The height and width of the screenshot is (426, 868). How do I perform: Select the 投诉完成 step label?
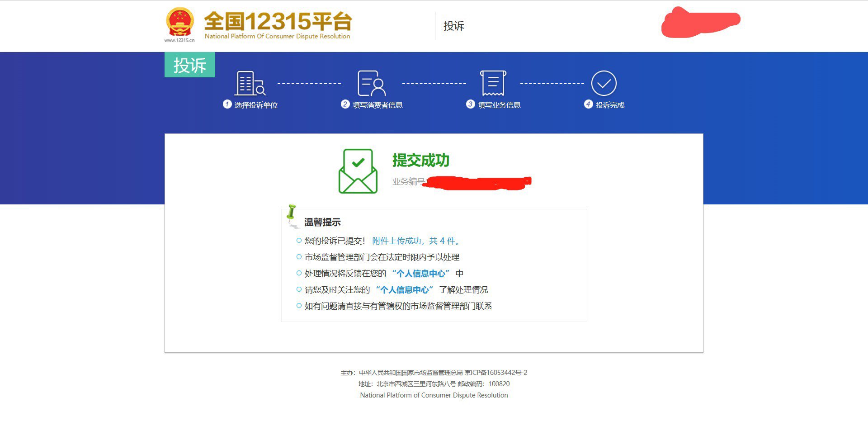[610, 105]
